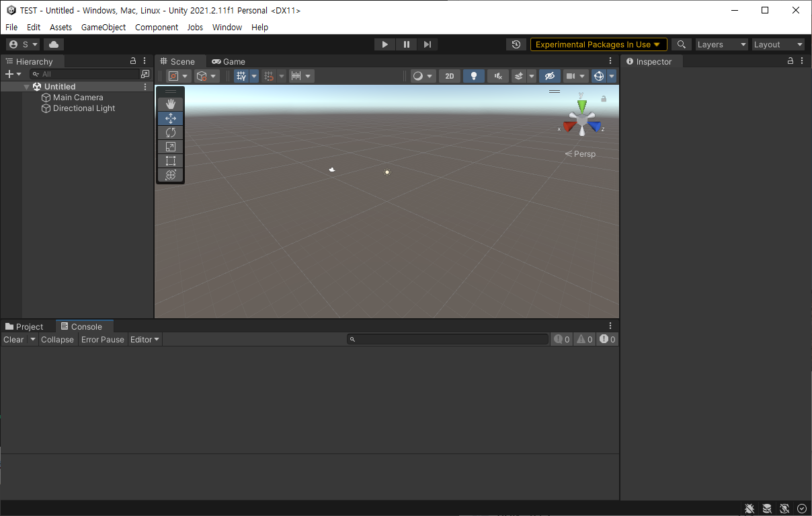The height and width of the screenshot is (516, 812).
Task: Toggle the Hierarchy lock
Action: [132, 61]
